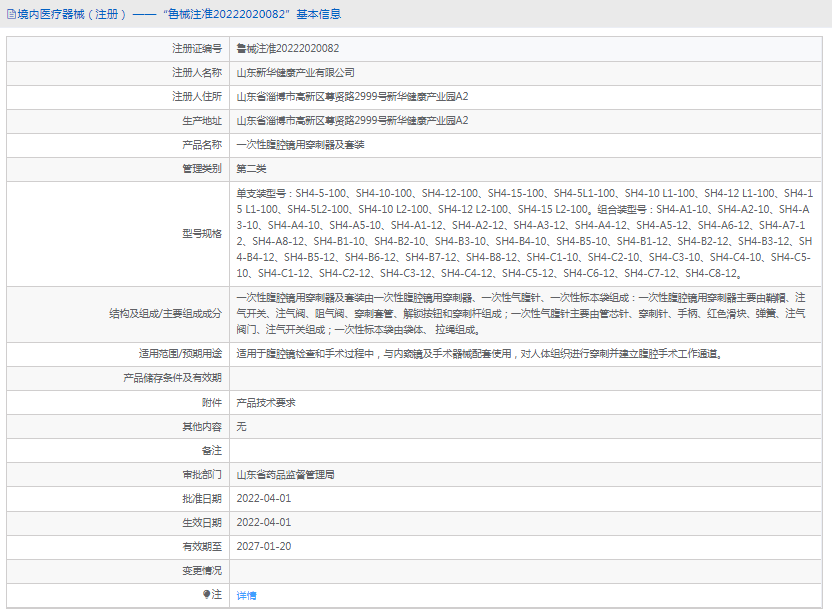
Task: Click the 有效期至 label cell
Action: (118, 546)
